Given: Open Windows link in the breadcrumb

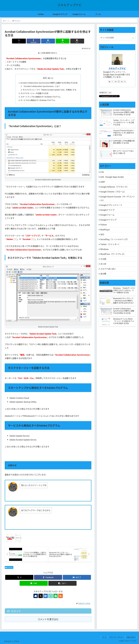Looking at the screenshot, I should (17, 21).
